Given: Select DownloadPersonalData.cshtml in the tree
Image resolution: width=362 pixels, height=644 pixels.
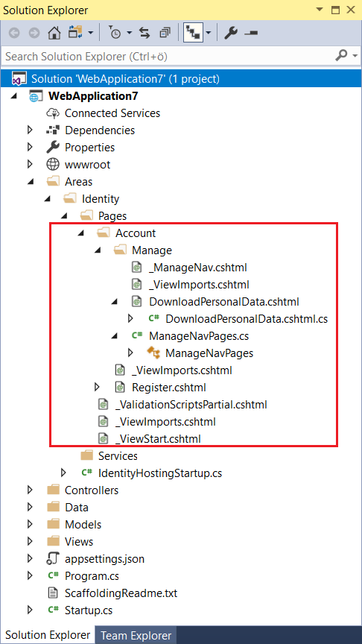Looking at the screenshot, I should [x=223, y=302].
